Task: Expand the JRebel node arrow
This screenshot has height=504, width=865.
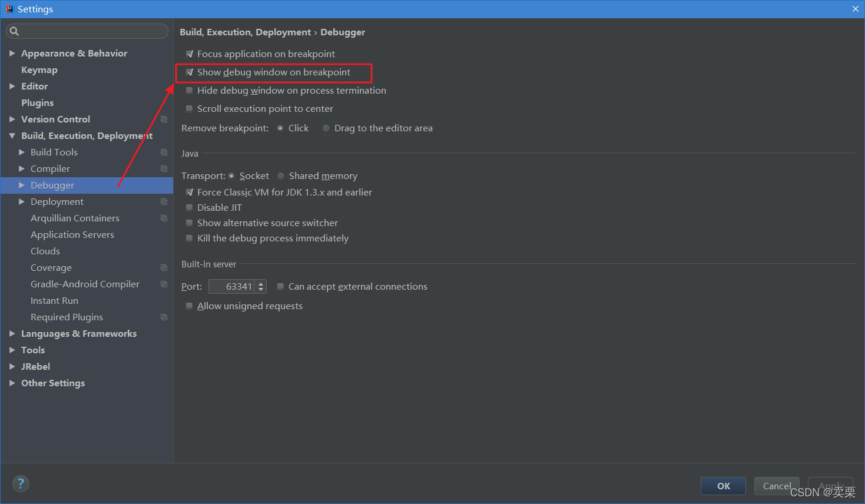Action: (12, 367)
